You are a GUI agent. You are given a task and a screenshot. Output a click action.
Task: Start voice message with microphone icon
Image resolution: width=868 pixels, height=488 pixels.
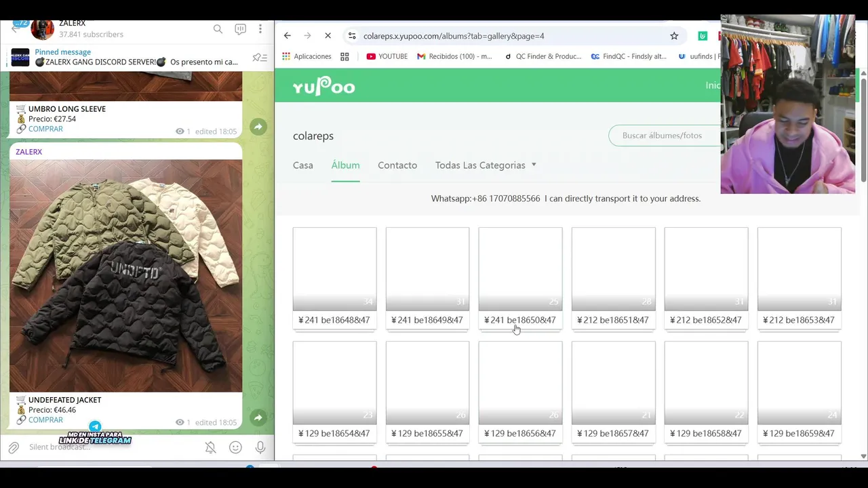260,447
